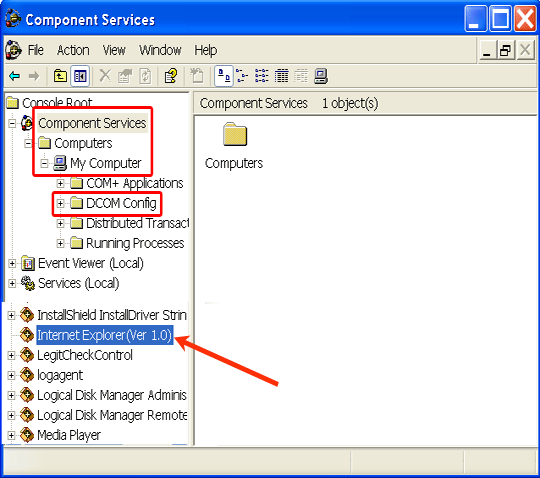Select Internet Explorer(Ver 1.0) entry
The image size is (540, 478).
(104, 335)
